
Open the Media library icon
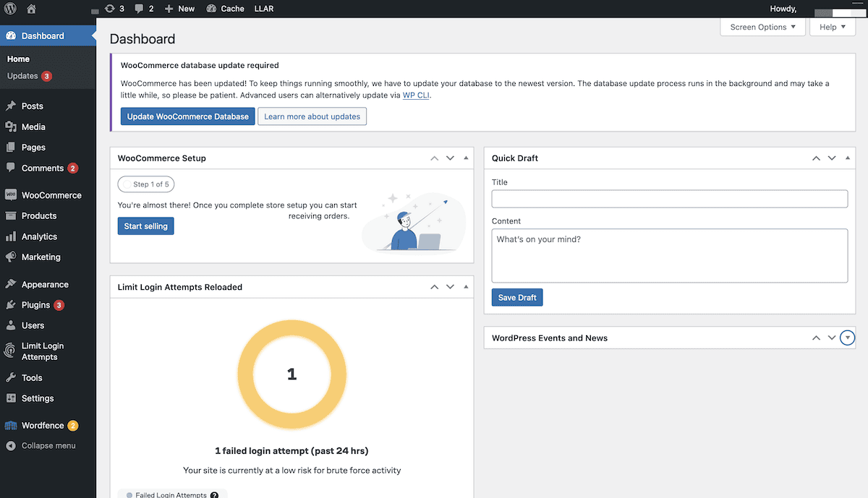point(10,126)
